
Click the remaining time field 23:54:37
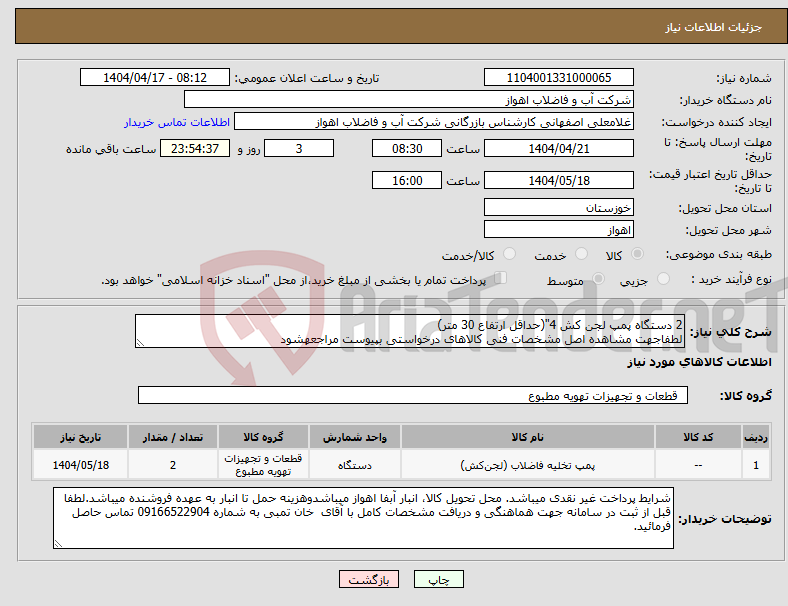tap(195, 148)
